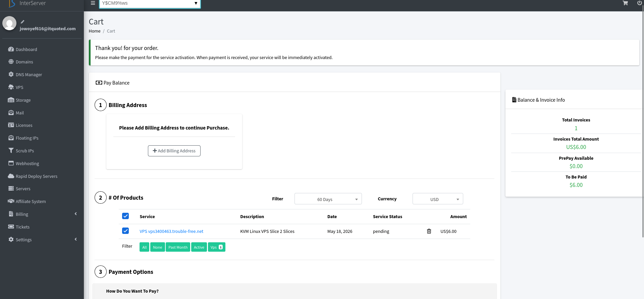Click KVM Linux VPS Slice 2 Slices description
Image resolution: width=644 pixels, height=299 pixels.
[x=267, y=231]
